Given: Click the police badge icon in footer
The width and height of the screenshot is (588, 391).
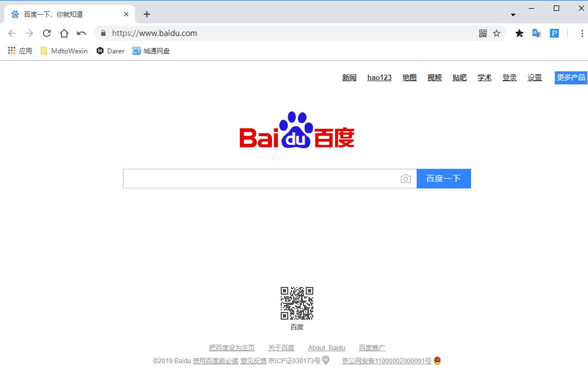Looking at the screenshot, I should tap(437, 361).
